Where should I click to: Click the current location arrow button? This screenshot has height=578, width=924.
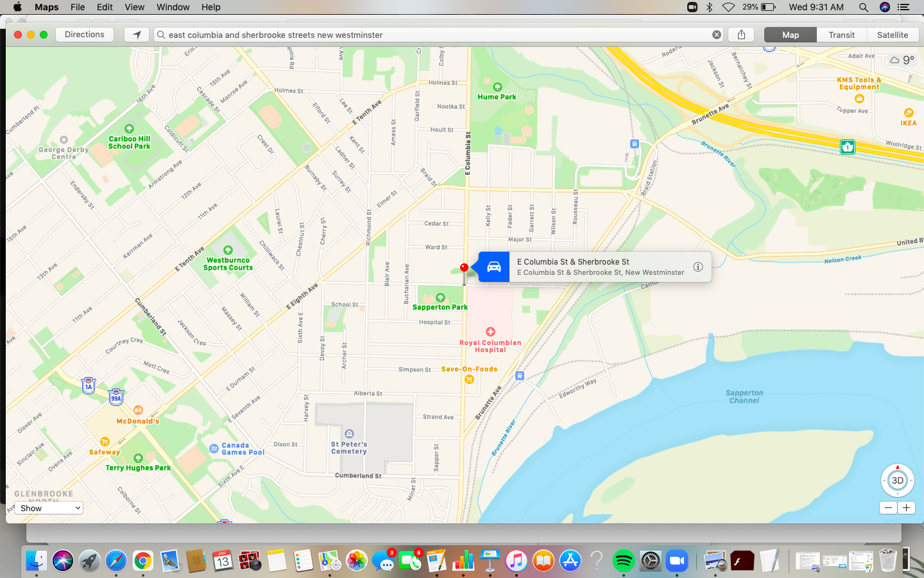pos(137,35)
